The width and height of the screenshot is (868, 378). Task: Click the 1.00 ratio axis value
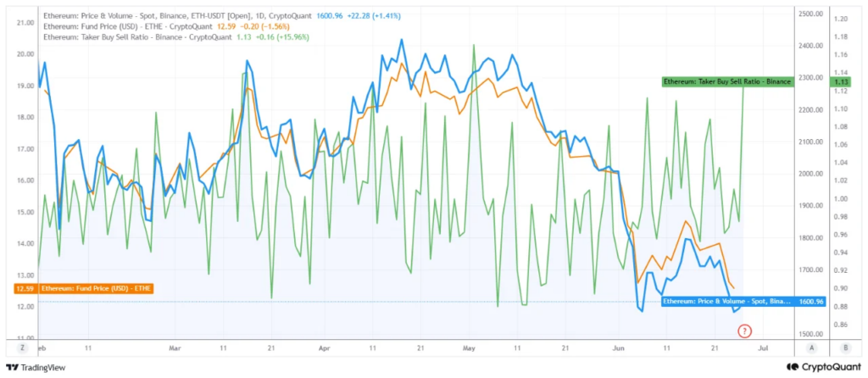[840, 198]
